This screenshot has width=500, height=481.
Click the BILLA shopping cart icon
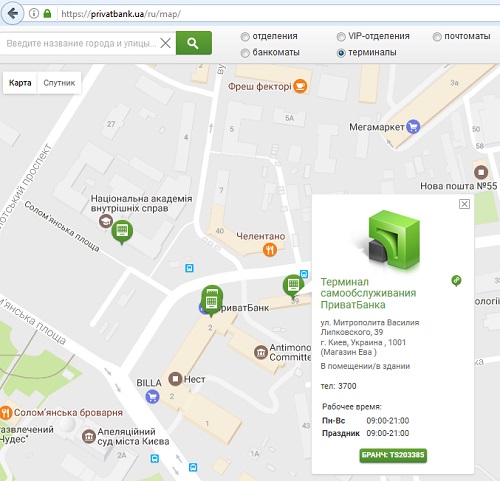[x=152, y=397]
